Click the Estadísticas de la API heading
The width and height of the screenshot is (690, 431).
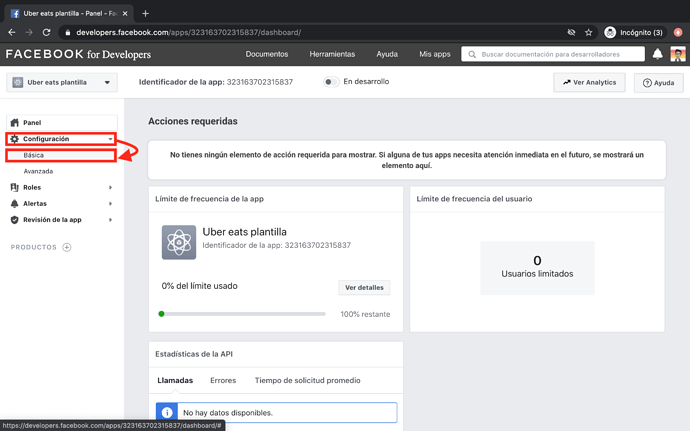click(194, 354)
